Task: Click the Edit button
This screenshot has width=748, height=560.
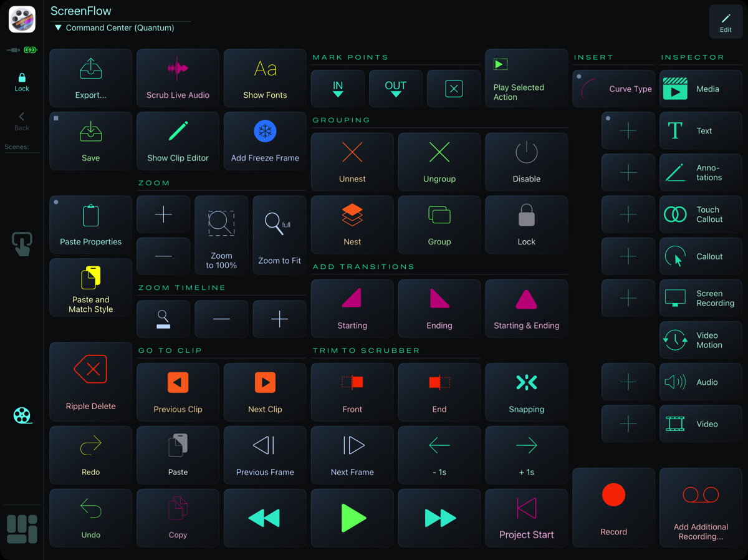Action: pyautogui.click(x=726, y=22)
